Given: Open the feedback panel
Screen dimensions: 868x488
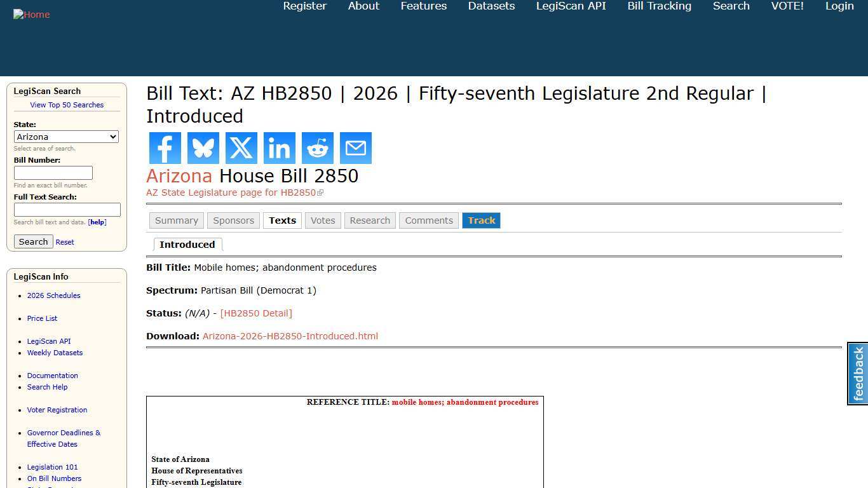Looking at the screenshot, I should 857,374.
